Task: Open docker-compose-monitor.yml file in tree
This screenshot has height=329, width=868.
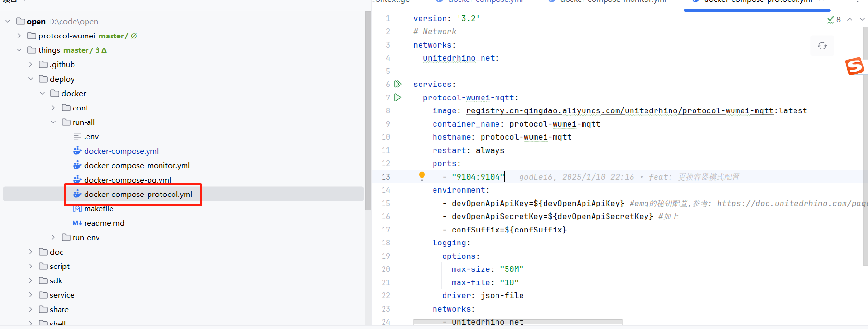Action: click(x=136, y=165)
